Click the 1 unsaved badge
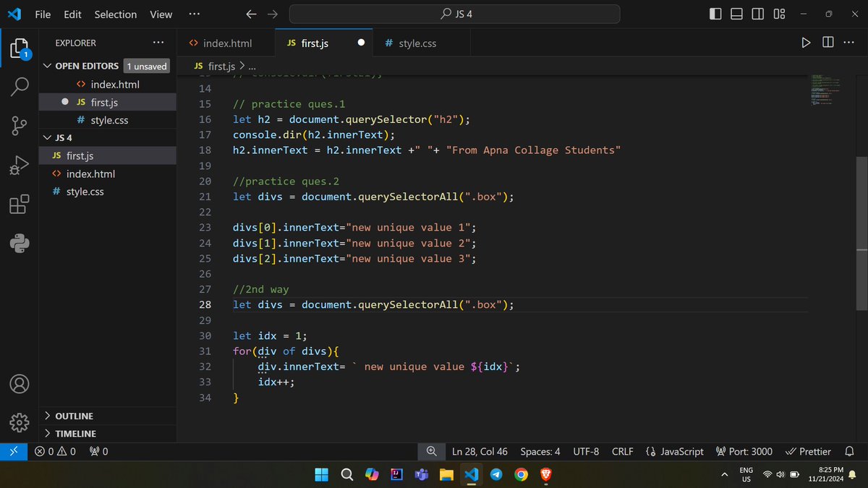This screenshot has height=488, width=868. coord(147,66)
